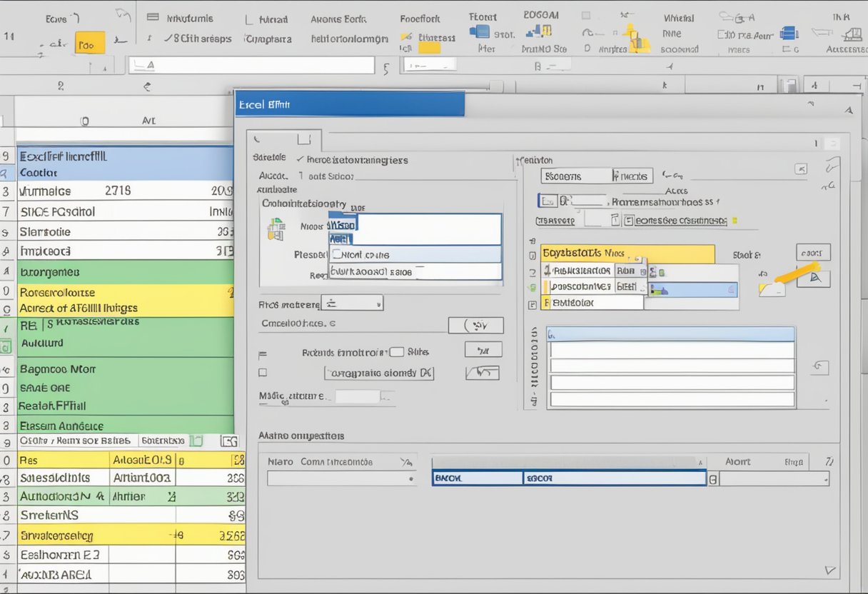This screenshot has height=594, width=868.
Task: Toggle the checkbox before the 'Slihes' label
Action: (x=397, y=351)
